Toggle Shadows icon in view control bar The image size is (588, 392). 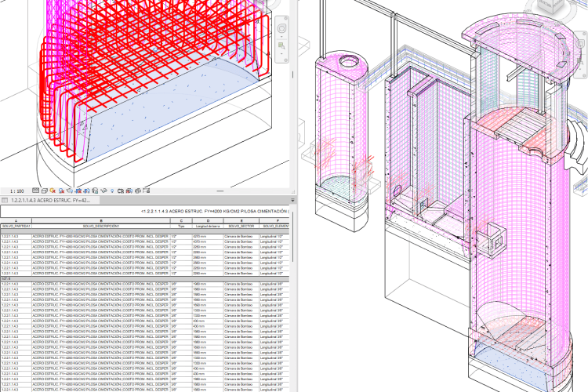coord(61,191)
